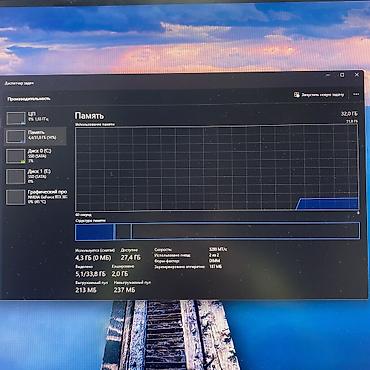Screen dimensions: 370x370
Task: Open the three-dots more options menu
Action: [356, 94]
